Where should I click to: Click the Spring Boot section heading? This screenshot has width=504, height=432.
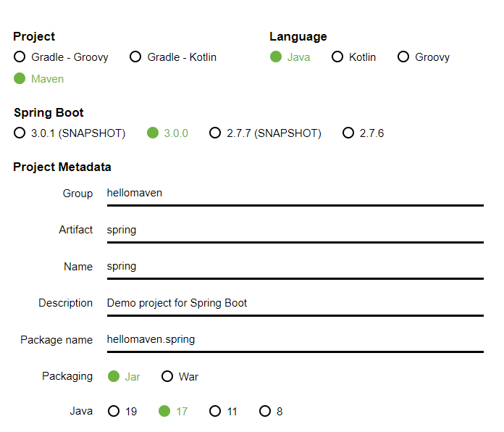(x=49, y=112)
